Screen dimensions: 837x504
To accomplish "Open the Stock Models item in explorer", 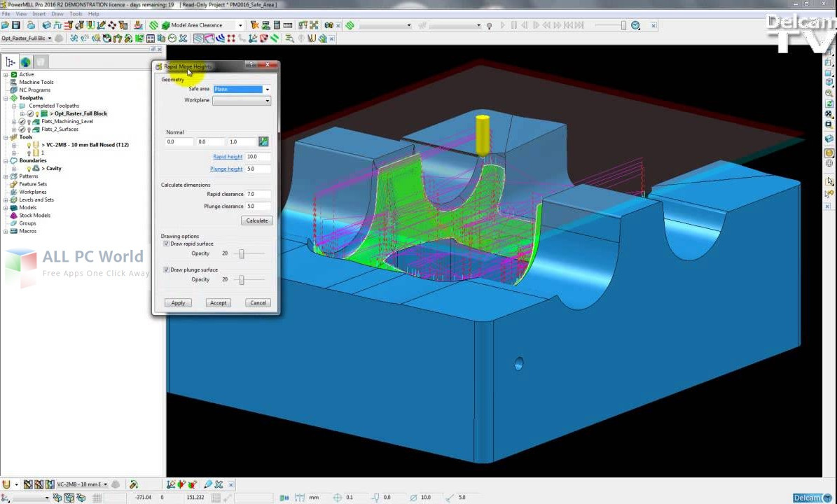I will [13, 216].
